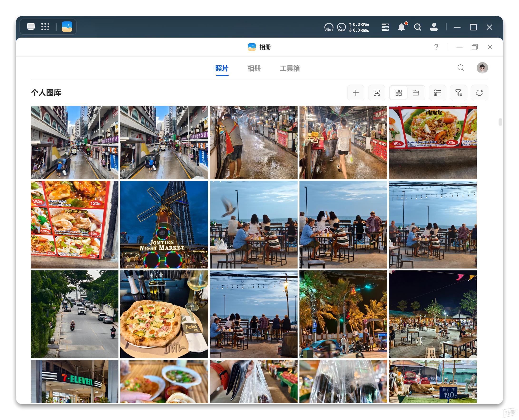Open the Jomtien Night Market photo
This screenshot has width=519, height=420.
(x=164, y=225)
